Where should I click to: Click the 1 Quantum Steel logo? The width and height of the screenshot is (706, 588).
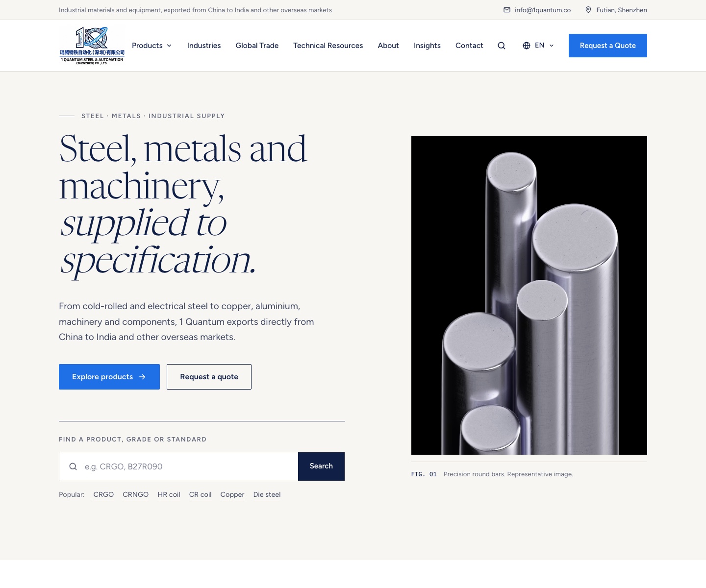click(92, 46)
